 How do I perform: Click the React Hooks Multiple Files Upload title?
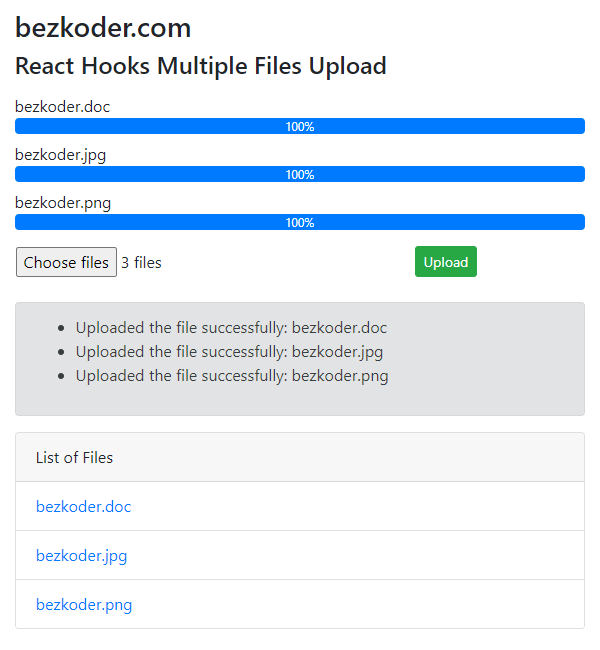(201, 66)
